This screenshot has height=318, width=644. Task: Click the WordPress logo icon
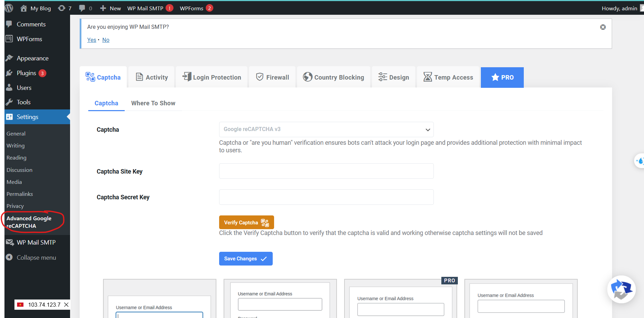9,8
